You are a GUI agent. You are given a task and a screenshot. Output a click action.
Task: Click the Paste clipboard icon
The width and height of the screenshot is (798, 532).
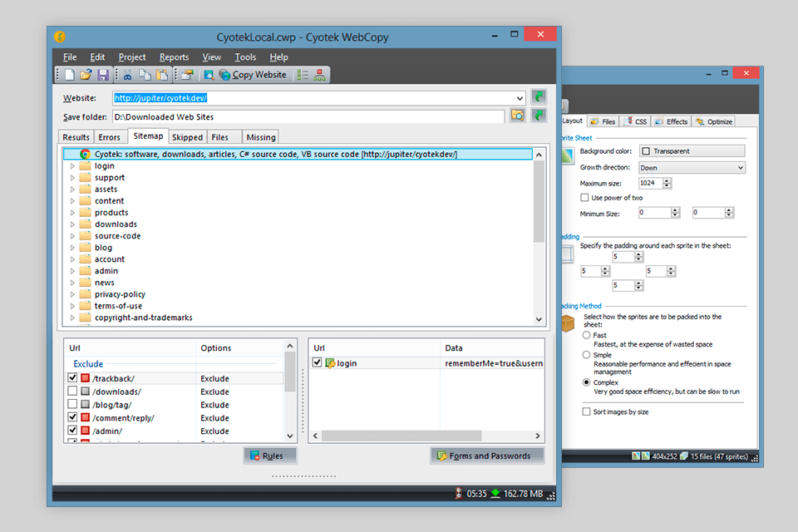[162, 75]
